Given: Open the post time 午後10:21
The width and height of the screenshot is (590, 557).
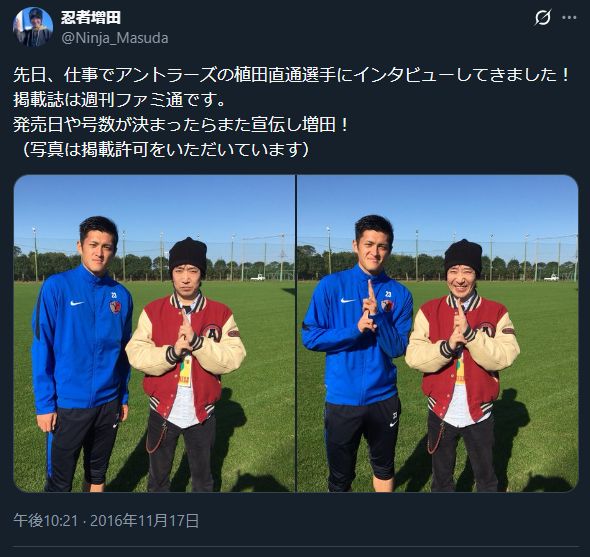Looking at the screenshot, I should point(46,520).
